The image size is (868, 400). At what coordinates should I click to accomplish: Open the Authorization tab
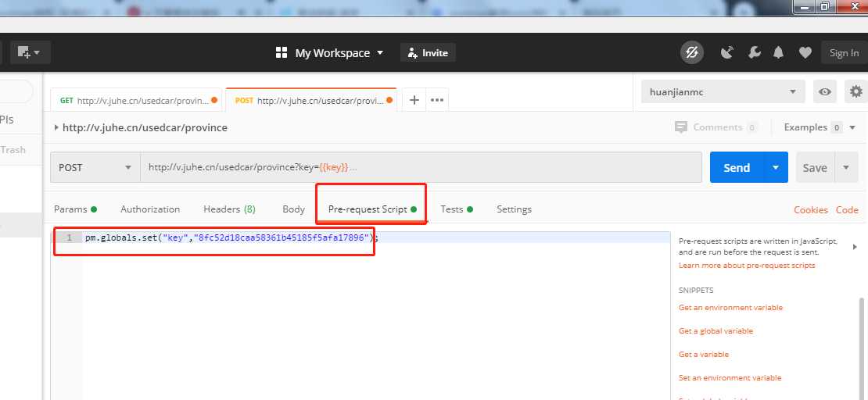150,209
